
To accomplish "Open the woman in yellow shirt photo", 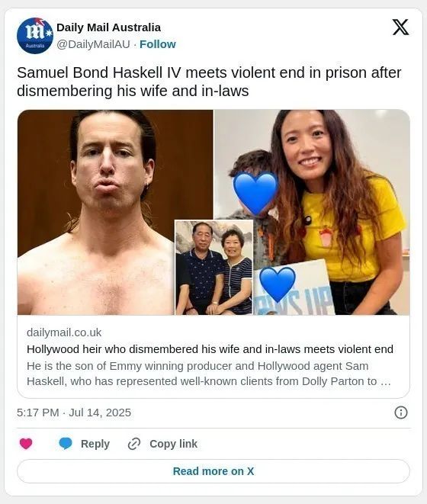I will point(331,212).
